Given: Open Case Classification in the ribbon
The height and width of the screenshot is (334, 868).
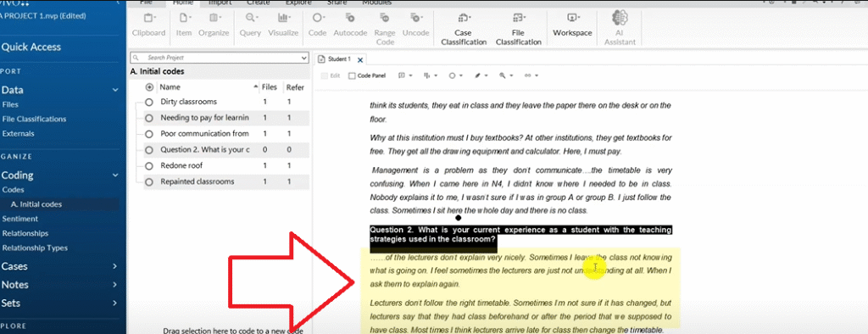Looking at the screenshot, I should click(x=464, y=29).
